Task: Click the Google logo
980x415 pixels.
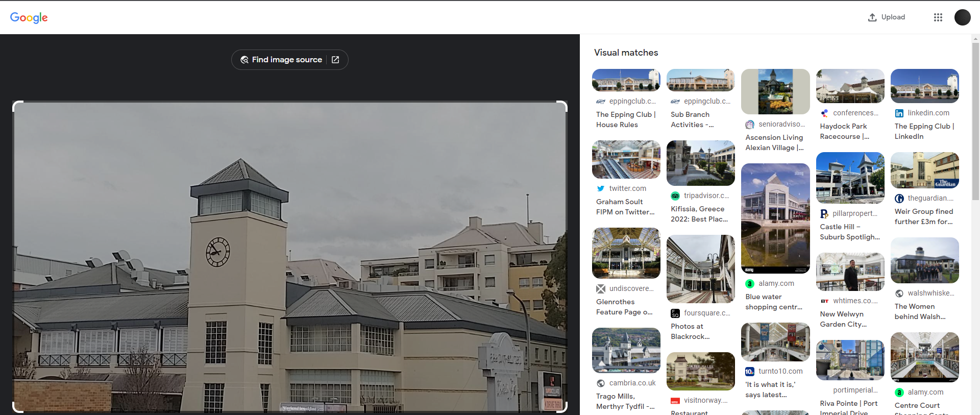Action: pos(29,18)
